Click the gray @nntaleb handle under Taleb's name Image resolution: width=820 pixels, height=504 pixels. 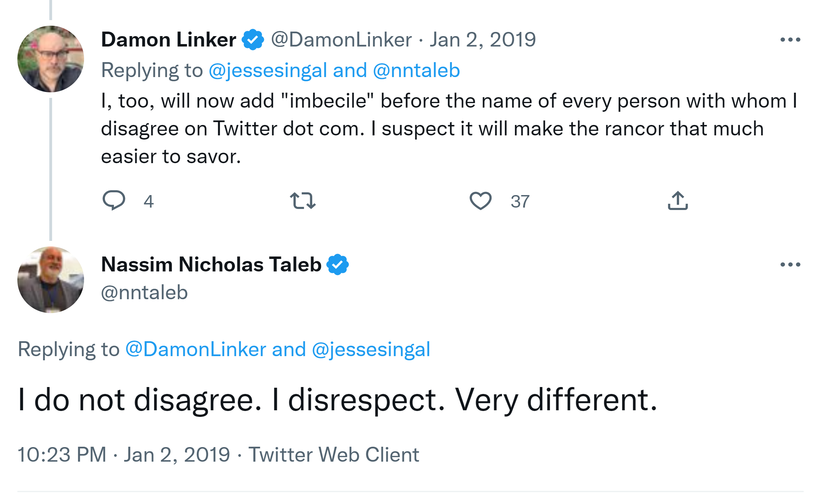tap(144, 293)
